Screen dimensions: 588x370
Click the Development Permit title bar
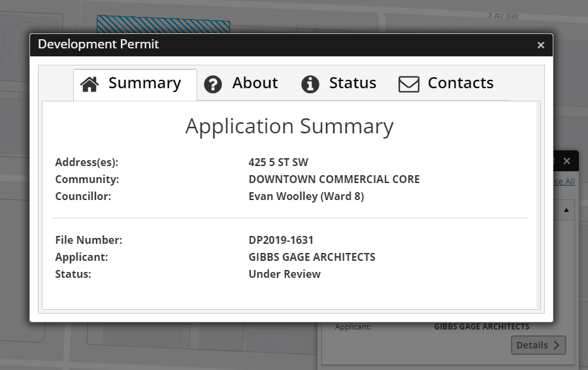261,44
